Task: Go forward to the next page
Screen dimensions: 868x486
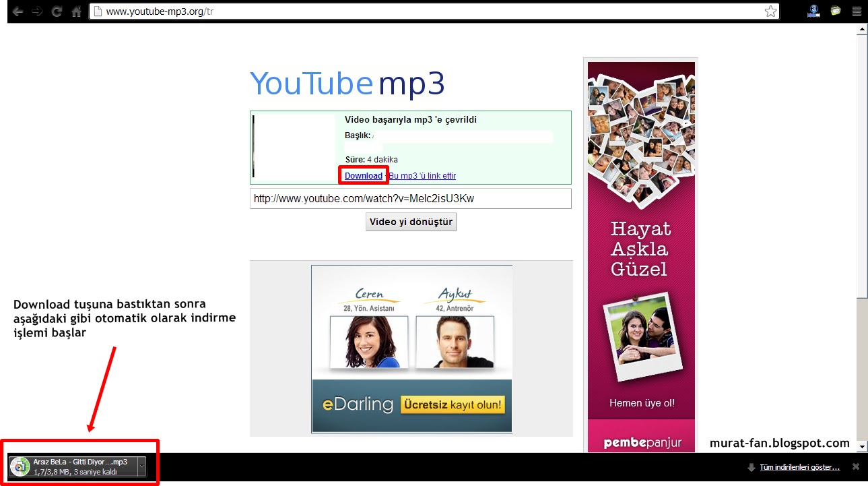Action: coord(37,11)
